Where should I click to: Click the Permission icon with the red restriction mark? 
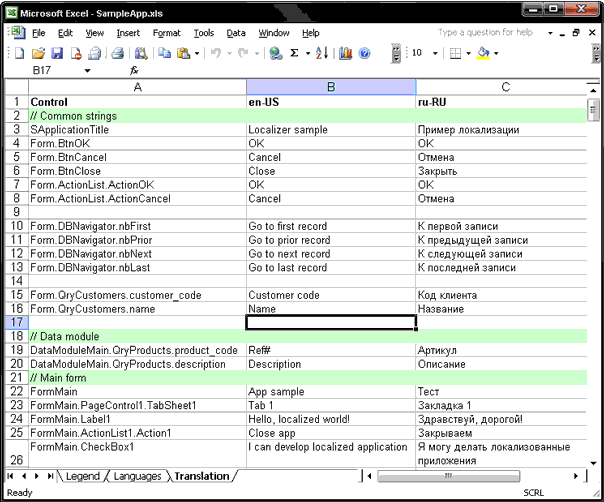76,53
